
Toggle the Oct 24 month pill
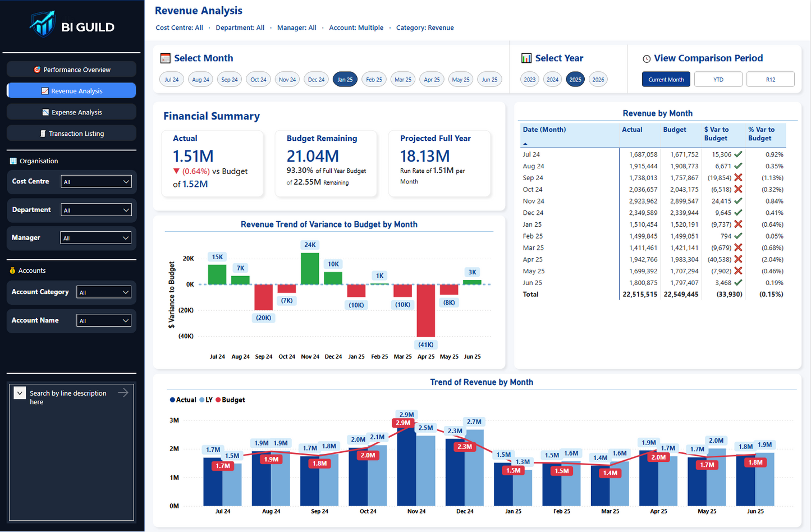click(x=258, y=79)
